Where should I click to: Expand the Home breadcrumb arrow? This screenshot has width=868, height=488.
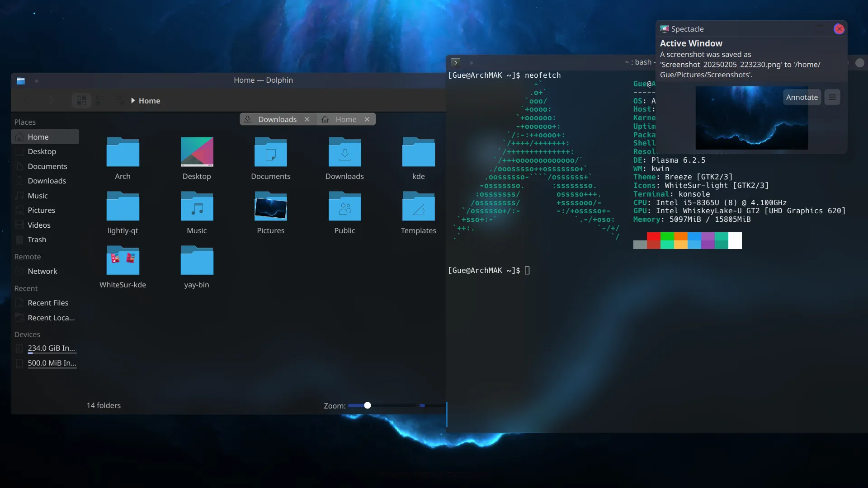[x=133, y=101]
